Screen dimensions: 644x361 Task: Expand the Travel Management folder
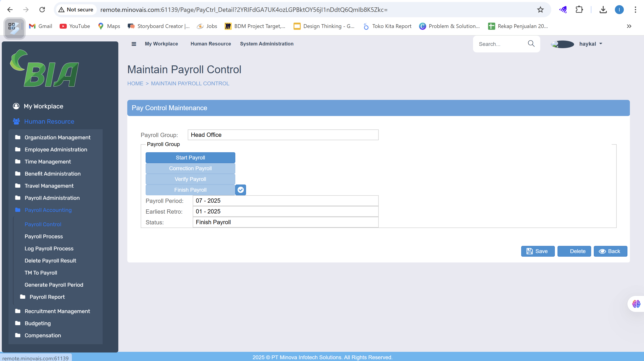(x=49, y=186)
